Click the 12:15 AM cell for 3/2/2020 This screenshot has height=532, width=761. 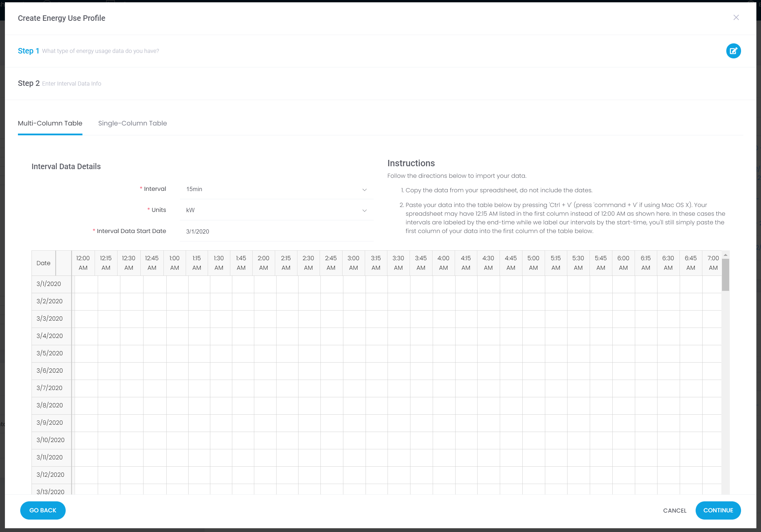[109, 302]
